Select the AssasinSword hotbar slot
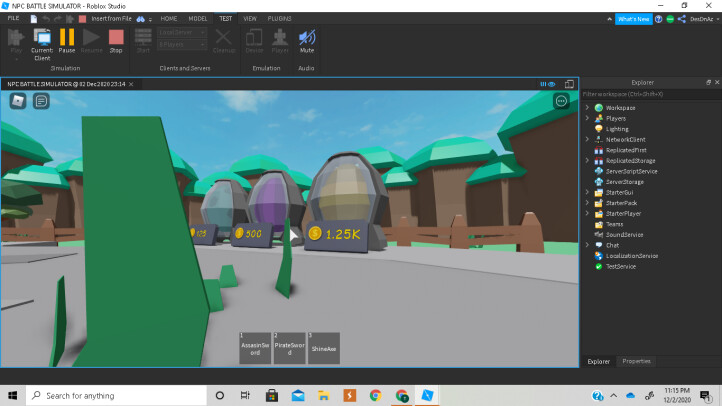 tap(255, 348)
